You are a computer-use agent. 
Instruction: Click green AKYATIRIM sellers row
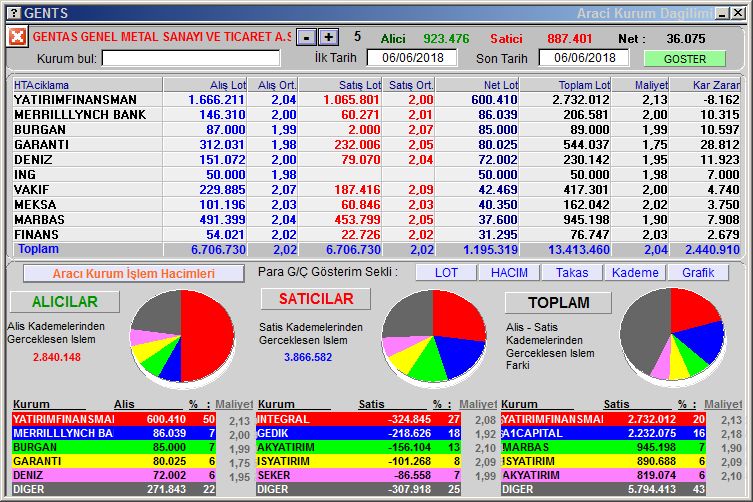point(359,447)
